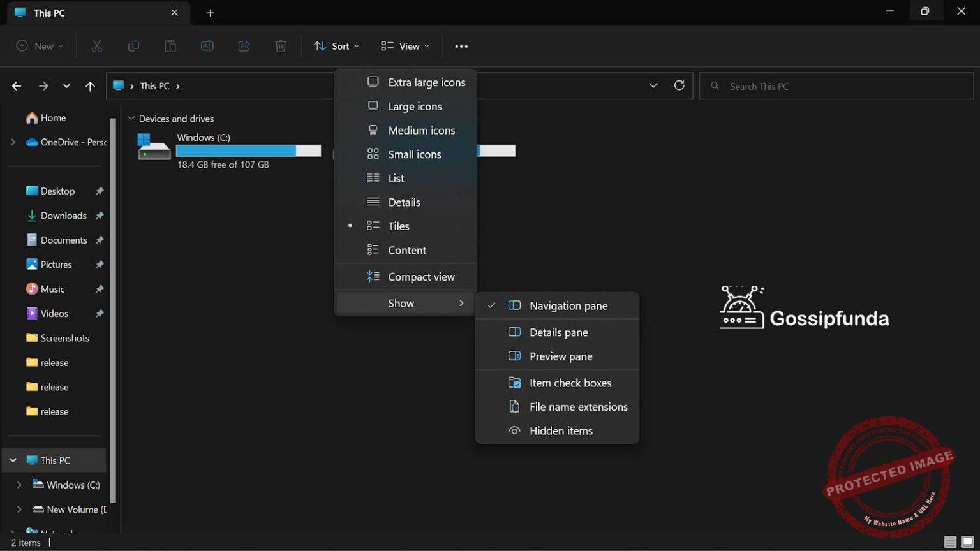Toggle Item check boxes option
The width and height of the screenshot is (980, 551).
point(570,383)
